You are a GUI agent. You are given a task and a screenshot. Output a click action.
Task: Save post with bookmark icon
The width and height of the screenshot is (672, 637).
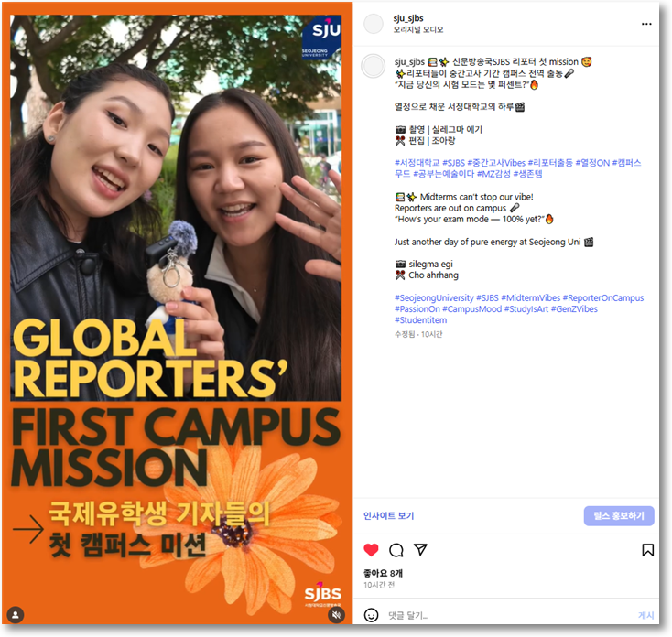click(647, 550)
